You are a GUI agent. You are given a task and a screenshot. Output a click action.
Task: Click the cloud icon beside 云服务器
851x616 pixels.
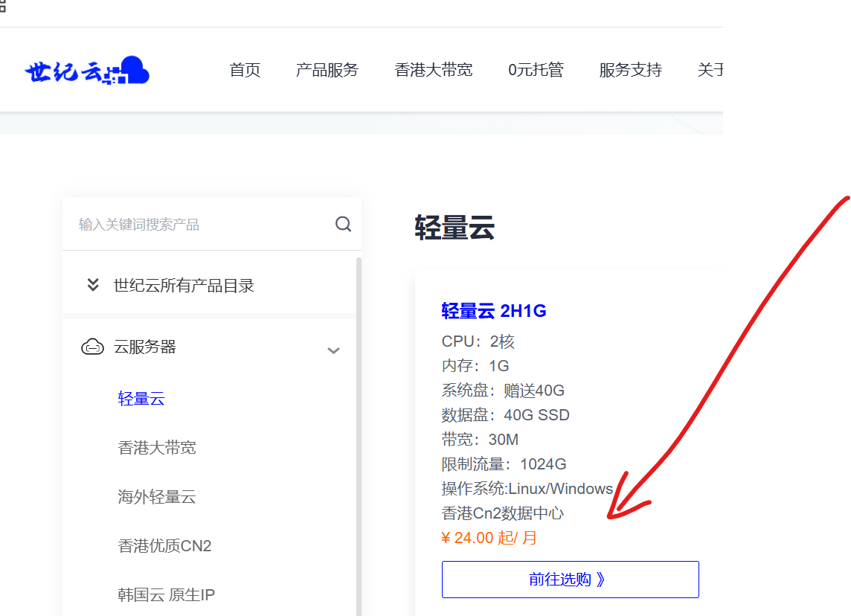coord(92,347)
